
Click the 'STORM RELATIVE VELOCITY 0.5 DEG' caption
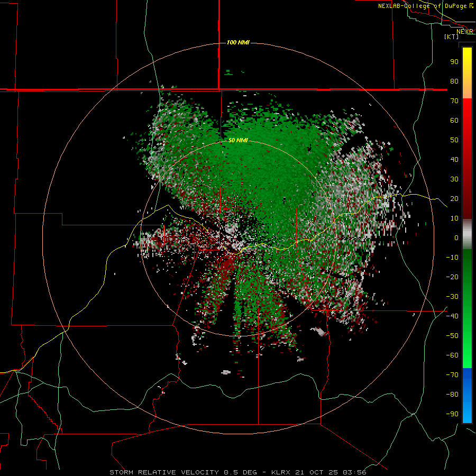[183, 472]
